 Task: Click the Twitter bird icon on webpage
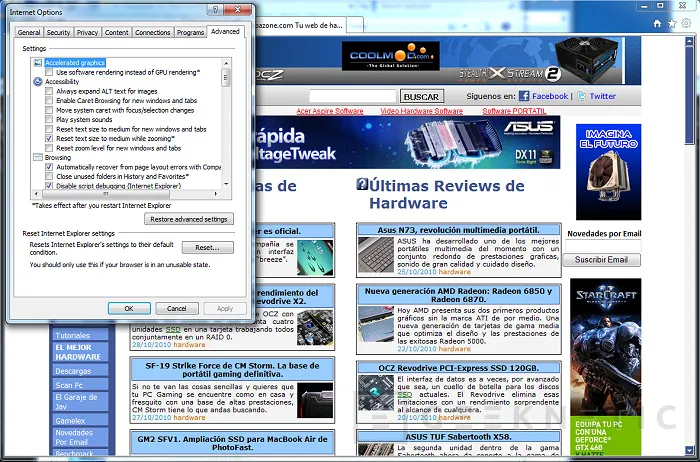pos(581,96)
